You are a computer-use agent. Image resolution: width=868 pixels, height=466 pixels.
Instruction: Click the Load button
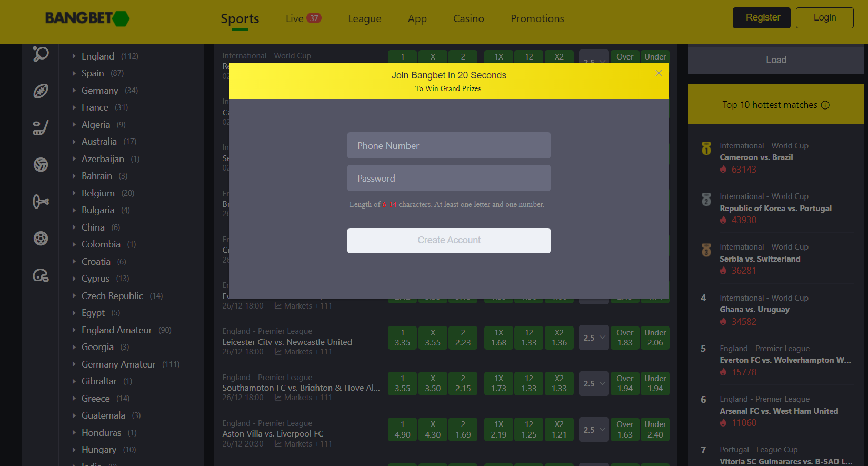pyautogui.click(x=776, y=60)
